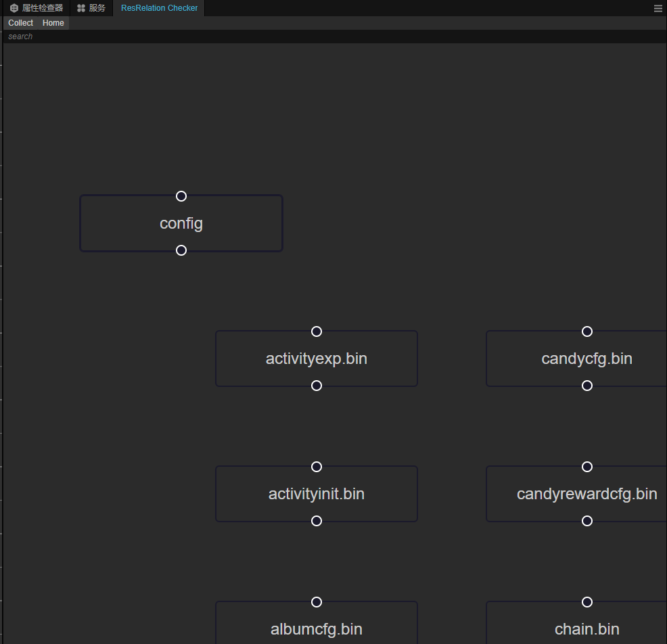Image resolution: width=667 pixels, height=644 pixels.
Task: Click top port of chain.bin node
Action: pos(587,602)
